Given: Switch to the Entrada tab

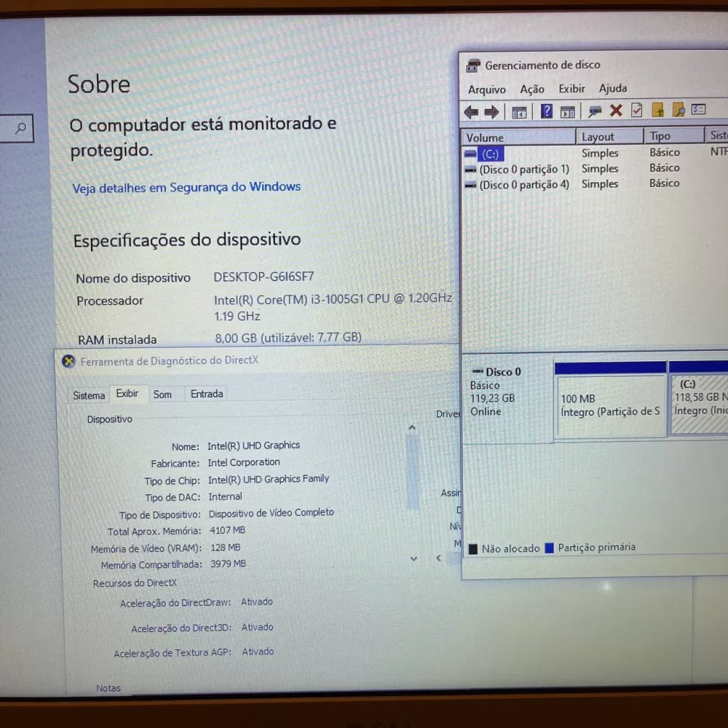Looking at the screenshot, I should click(x=207, y=394).
